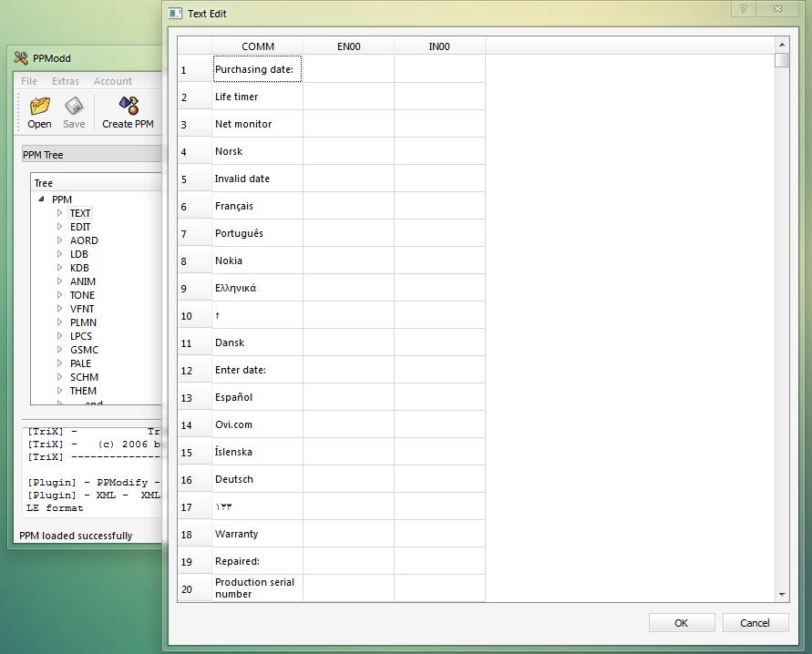Open a file with the Open toolbar icon

click(x=39, y=112)
